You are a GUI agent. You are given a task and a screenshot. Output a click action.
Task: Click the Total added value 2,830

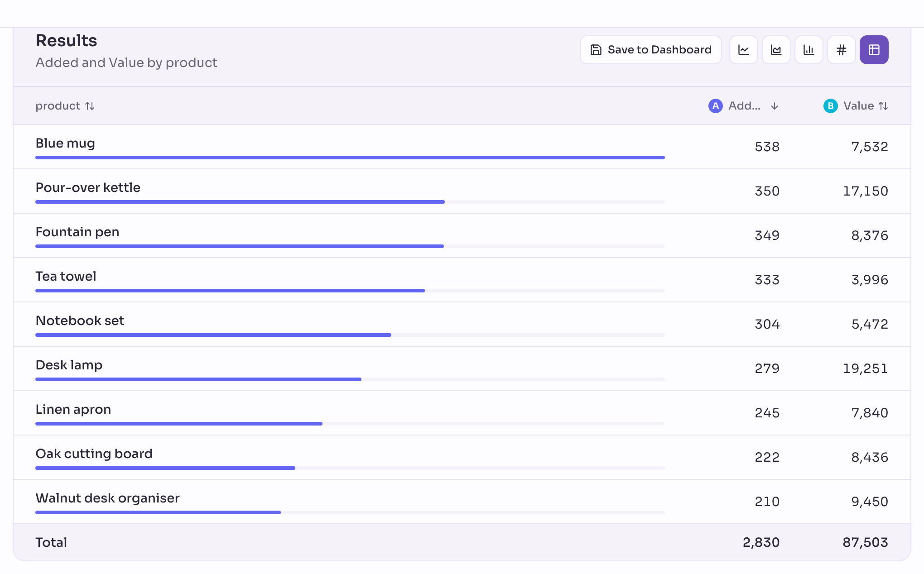point(761,542)
